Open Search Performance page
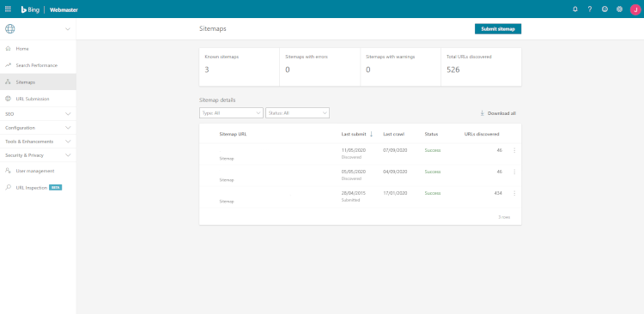Viewport: 644px width, 314px height. tap(38, 65)
